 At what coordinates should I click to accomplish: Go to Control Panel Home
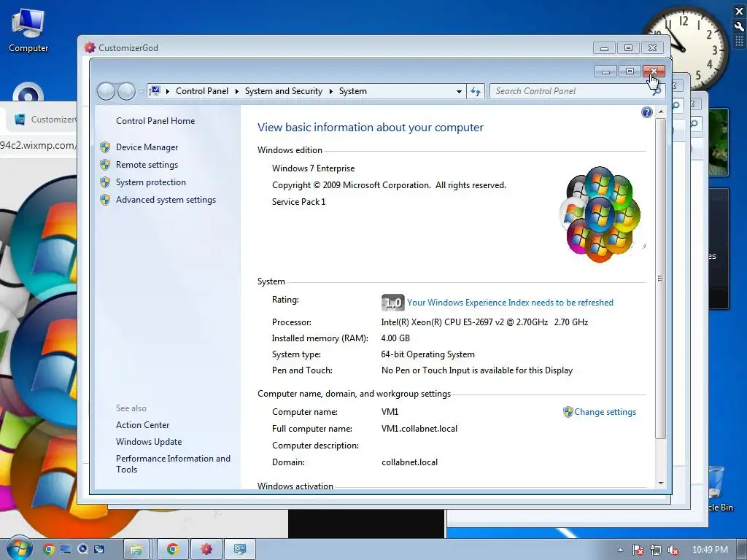point(155,121)
